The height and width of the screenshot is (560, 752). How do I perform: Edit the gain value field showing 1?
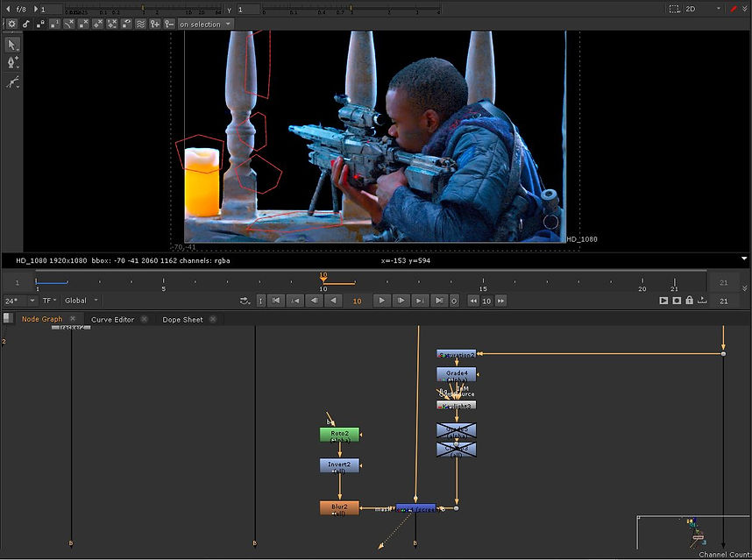click(52, 9)
